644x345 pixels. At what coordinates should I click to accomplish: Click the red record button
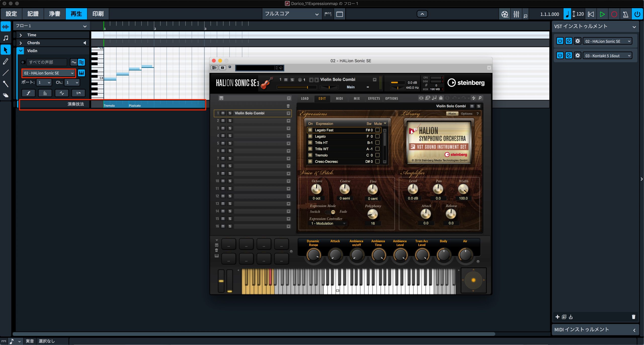(x=614, y=14)
